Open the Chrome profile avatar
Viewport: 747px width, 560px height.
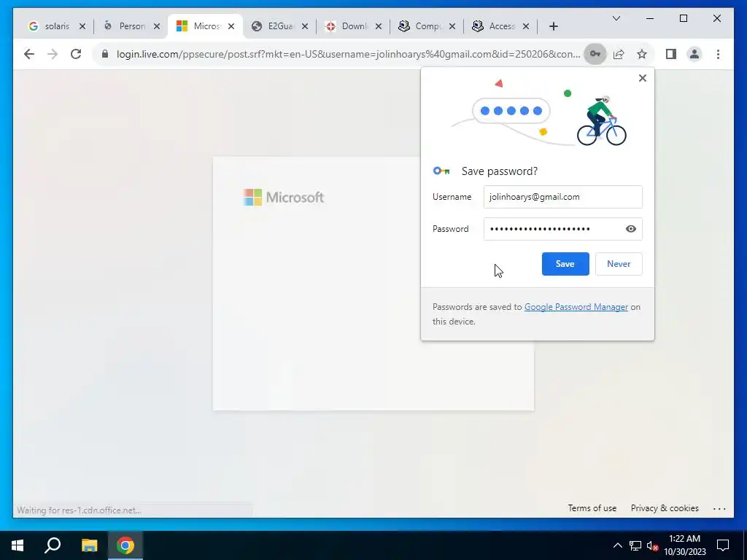pyautogui.click(x=694, y=54)
